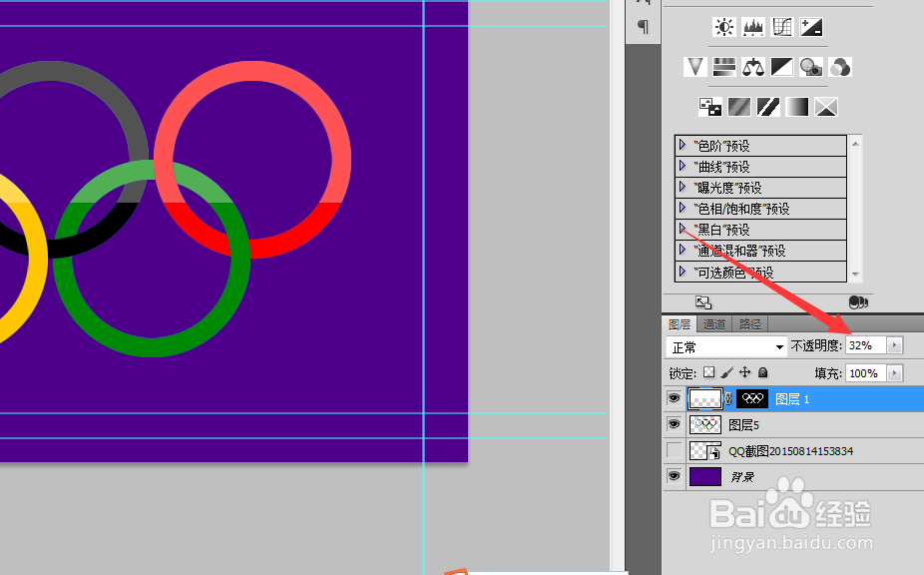924x575 pixels.
Task: Select the 图层 1 layer thumbnail
Action: [704, 399]
